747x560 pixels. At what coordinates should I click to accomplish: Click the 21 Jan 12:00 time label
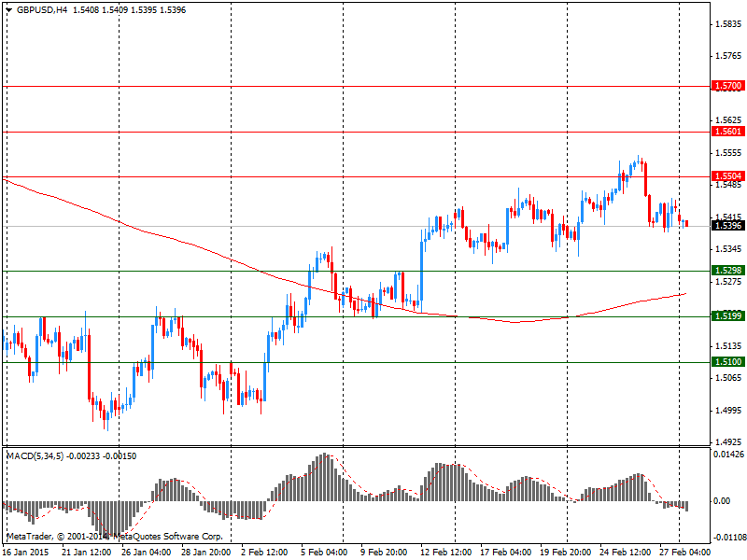point(86,553)
